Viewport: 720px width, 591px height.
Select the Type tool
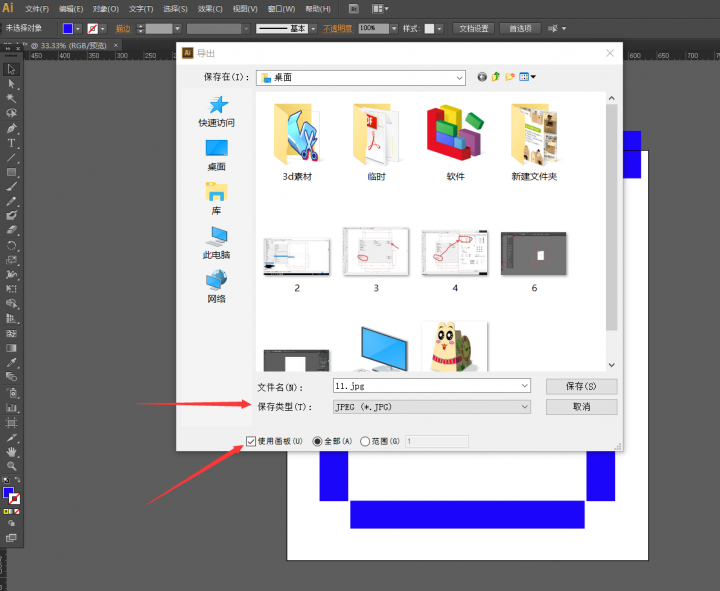12,143
